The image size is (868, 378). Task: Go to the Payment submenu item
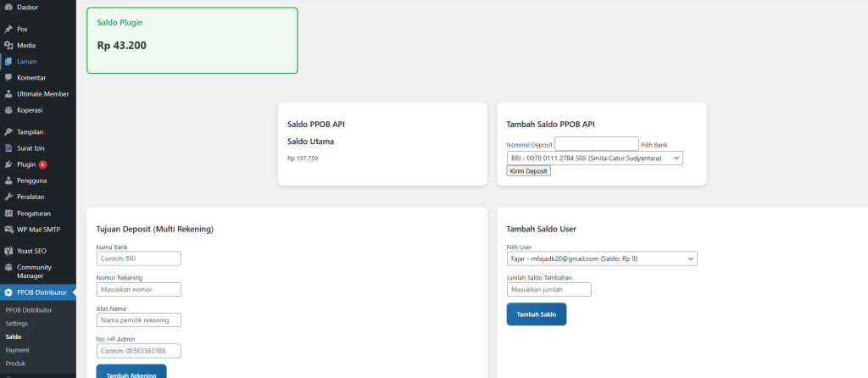click(17, 350)
